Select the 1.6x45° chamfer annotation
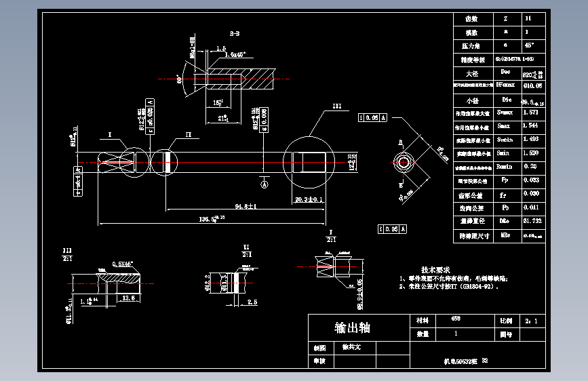Viewport: 588px width, 381px height. tap(235, 54)
